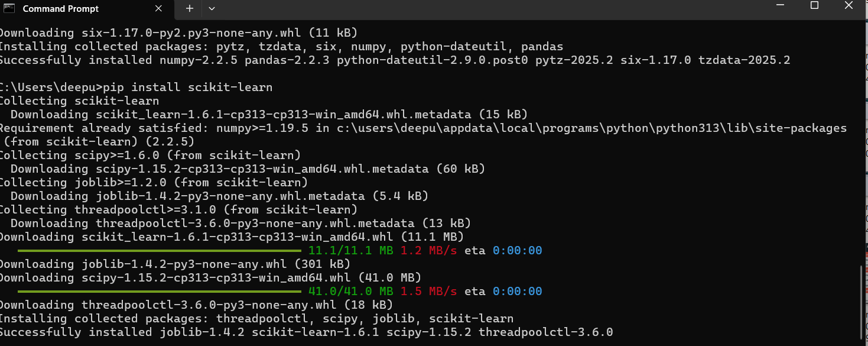
Task: Click the 'Successfully installed joblib-1.4.2' line
Action: [306, 332]
